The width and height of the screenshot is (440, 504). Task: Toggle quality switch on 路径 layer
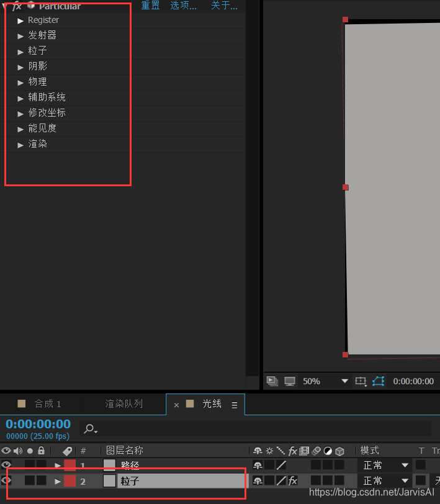pyautogui.click(x=281, y=465)
